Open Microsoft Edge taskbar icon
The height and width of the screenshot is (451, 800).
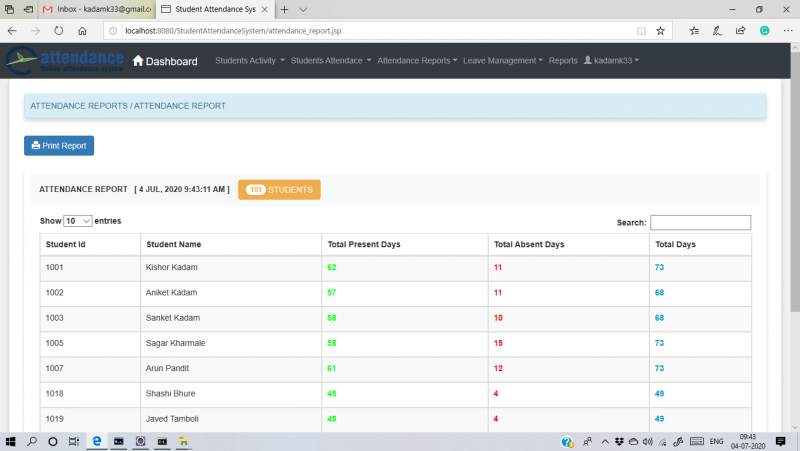[96, 441]
